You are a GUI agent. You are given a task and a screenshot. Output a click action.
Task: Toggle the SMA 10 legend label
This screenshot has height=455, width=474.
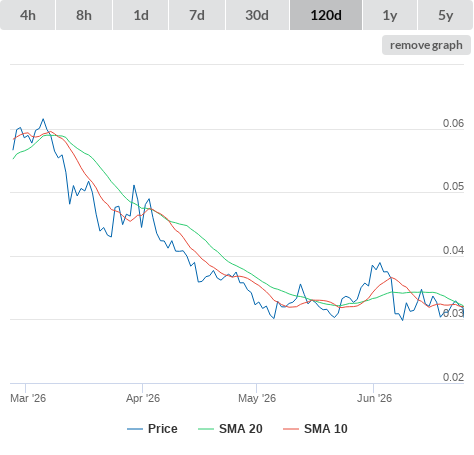(x=326, y=429)
